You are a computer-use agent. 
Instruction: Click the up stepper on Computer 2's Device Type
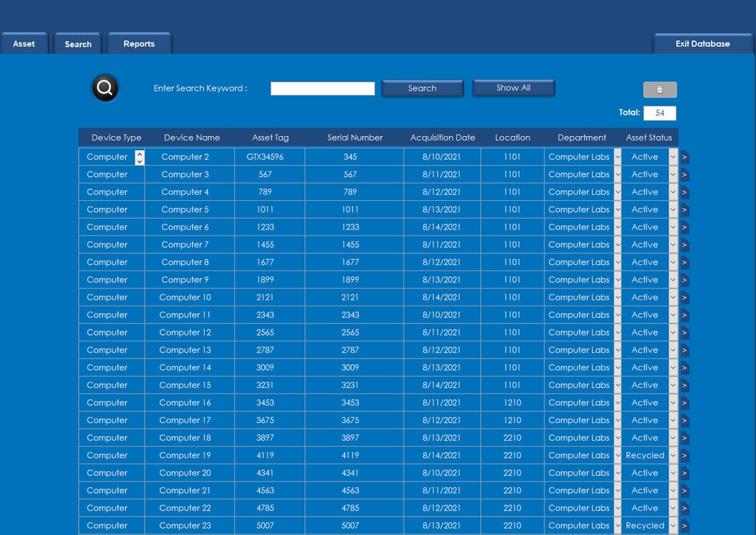click(140, 153)
